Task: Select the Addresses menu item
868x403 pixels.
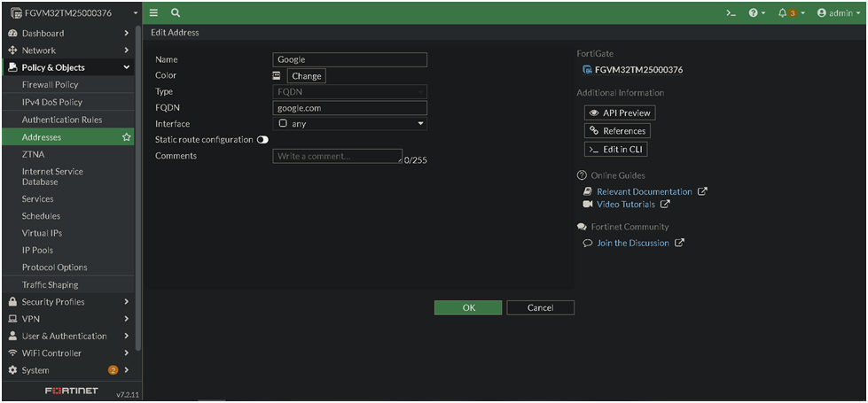Action: point(68,137)
